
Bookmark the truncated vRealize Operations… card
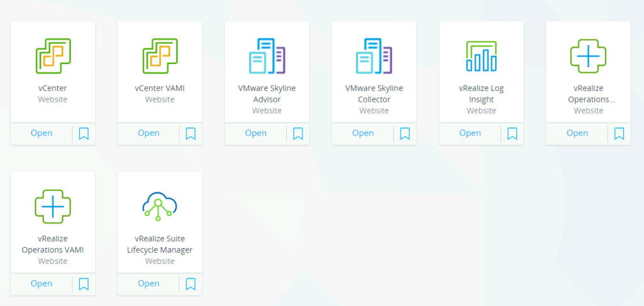[619, 134]
